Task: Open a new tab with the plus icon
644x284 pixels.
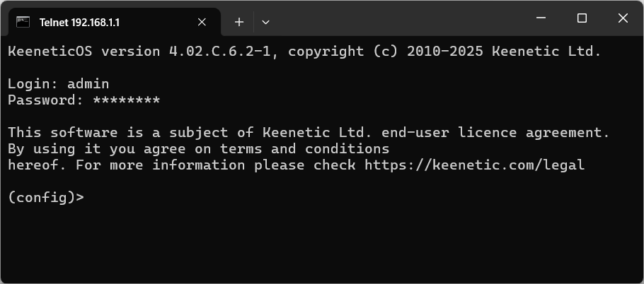Action: (x=239, y=22)
